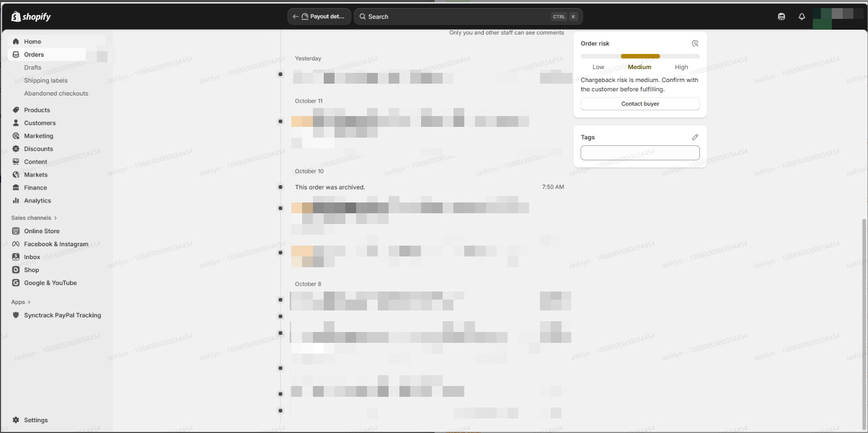Expand the Apps section chevron
The width and height of the screenshot is (868, 433).
click(x=29, y=302)
